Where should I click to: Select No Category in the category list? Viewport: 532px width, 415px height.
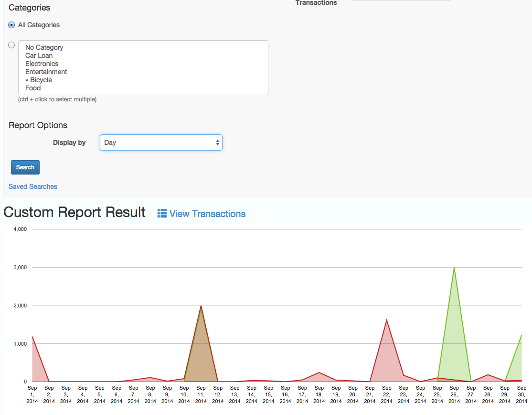click(x=44, y=47)
